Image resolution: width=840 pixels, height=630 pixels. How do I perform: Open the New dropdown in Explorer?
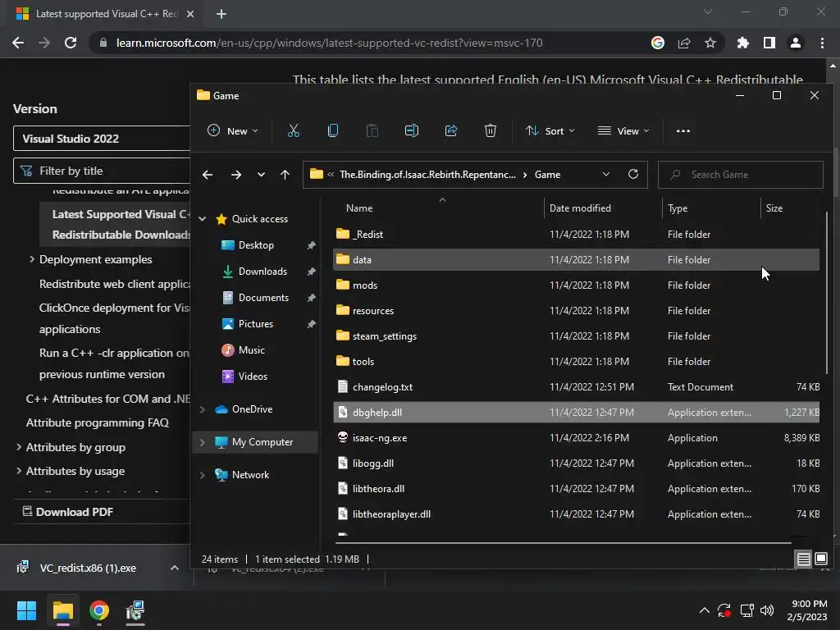pyautogui.click(x=232, y=130)
